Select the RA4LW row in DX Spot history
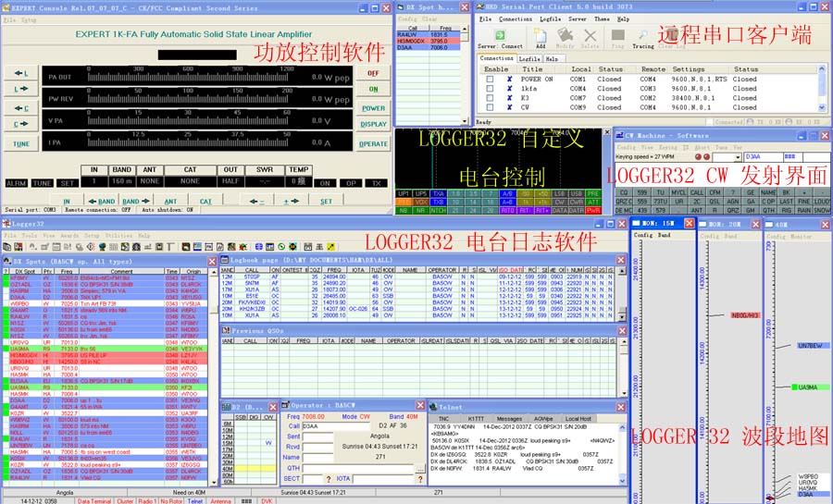 pos(429,34)
